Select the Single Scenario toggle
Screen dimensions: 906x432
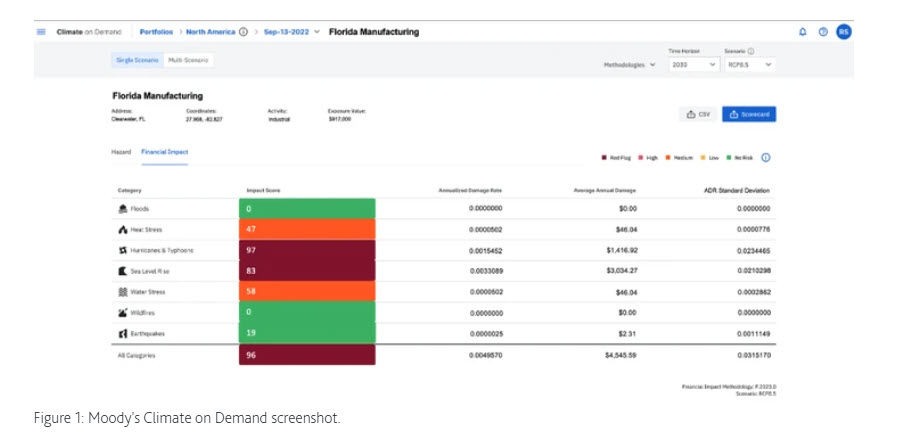click(137, 60)
